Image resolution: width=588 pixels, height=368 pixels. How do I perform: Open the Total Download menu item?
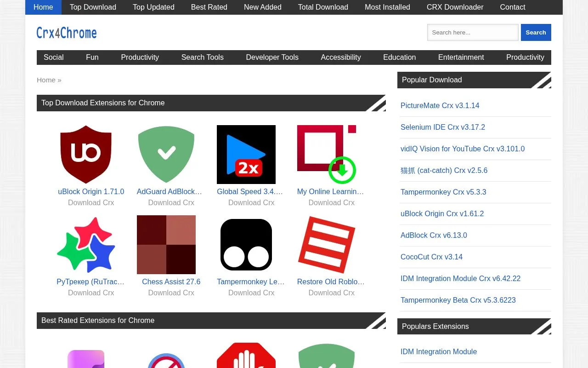pyautogui.click(x=323, y=7)
